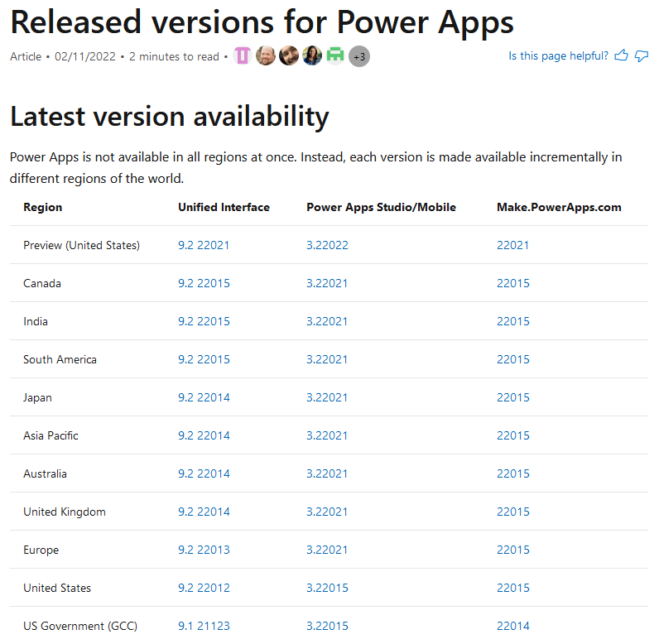Open Asia Pacific Studio/Mobile 3.22021 link

click(327, 435)
